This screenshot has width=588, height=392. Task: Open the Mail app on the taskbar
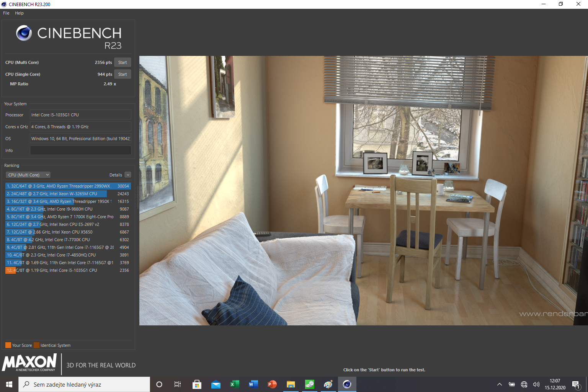click(x=216, y=384)
